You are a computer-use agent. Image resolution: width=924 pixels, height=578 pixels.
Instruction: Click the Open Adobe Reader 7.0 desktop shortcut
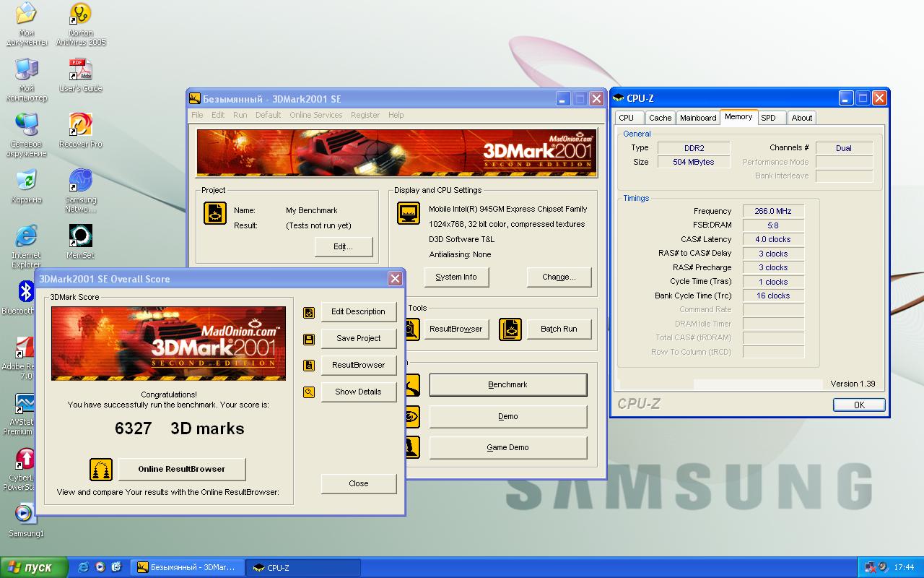click(19, 358)
